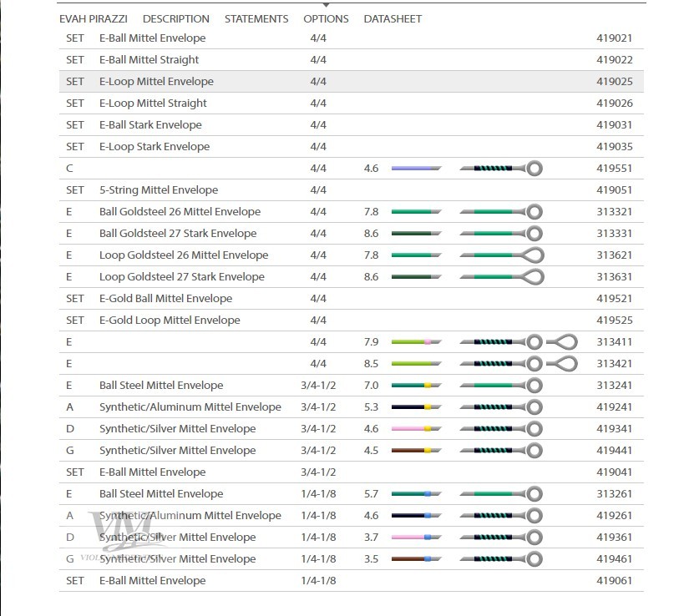The image size is (684, 616).
Task: Click the brown-yellow swatch for 419441
Action: [x=417, y=451]
